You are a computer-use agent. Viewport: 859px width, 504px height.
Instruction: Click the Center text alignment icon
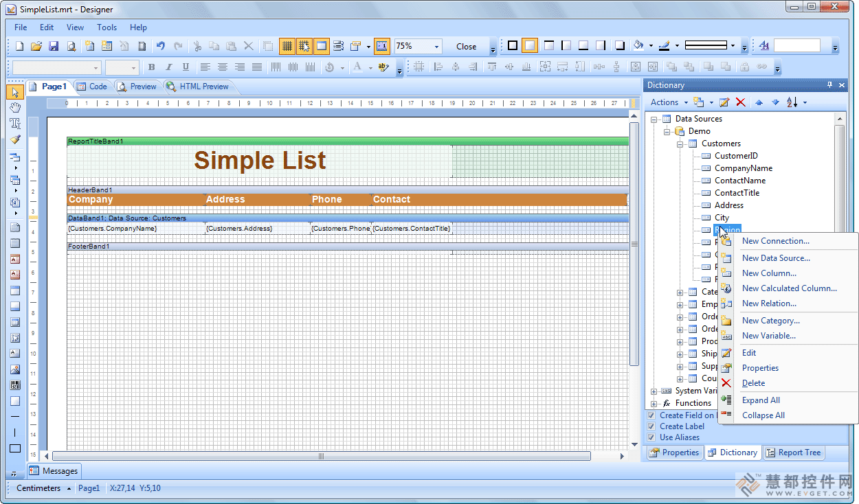tap(222, 67)
